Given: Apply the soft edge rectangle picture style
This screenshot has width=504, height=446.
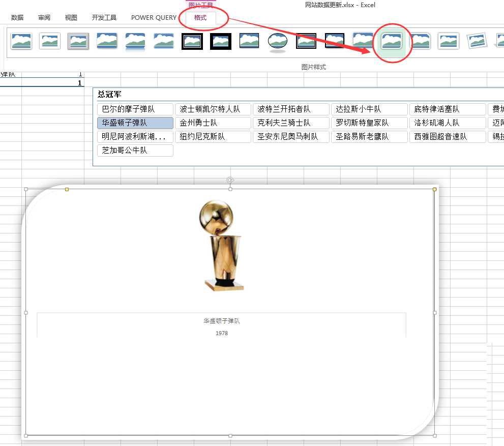Looking at the screenshot, I should point(164,41).
